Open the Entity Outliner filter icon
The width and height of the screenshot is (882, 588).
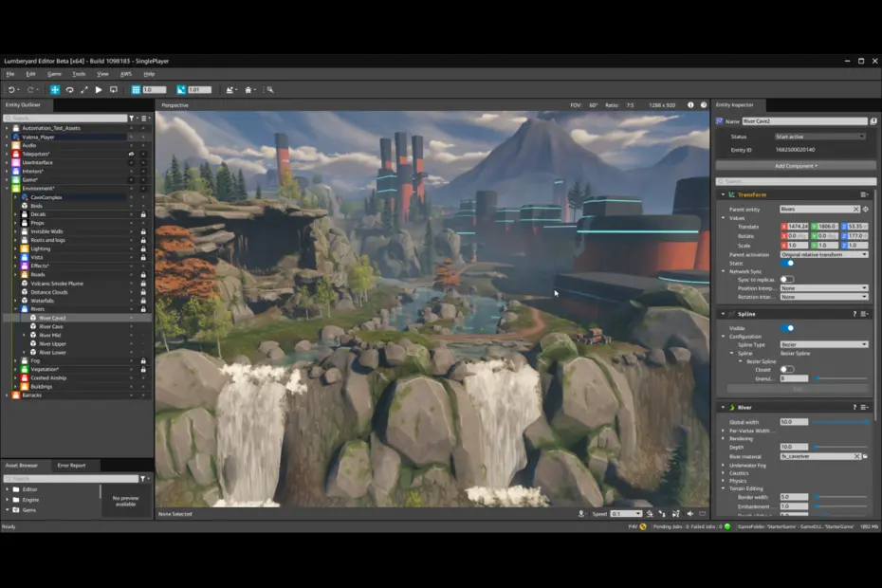pos(132,119)
